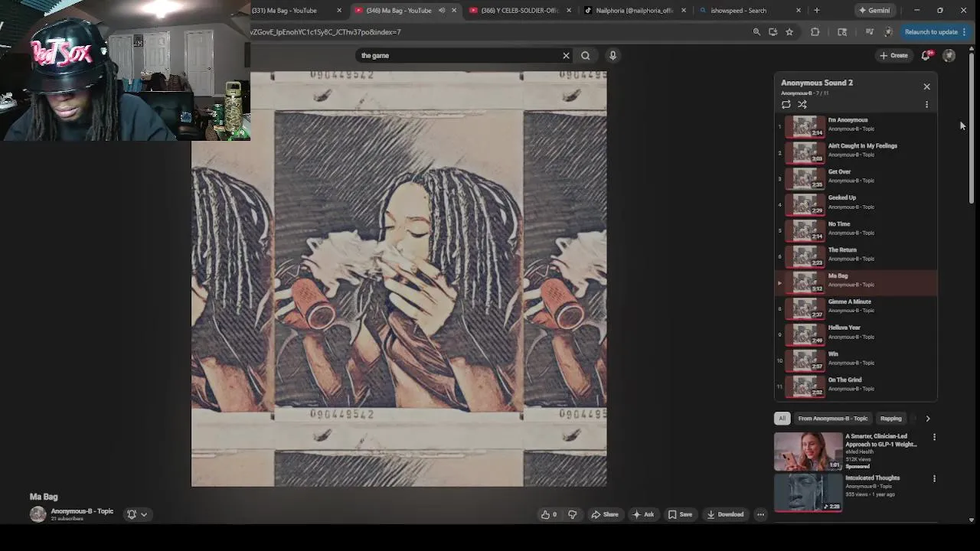Clear the "the game" search text with the X
The height and width of the screenshot is (551, 980).
[566, 55]
